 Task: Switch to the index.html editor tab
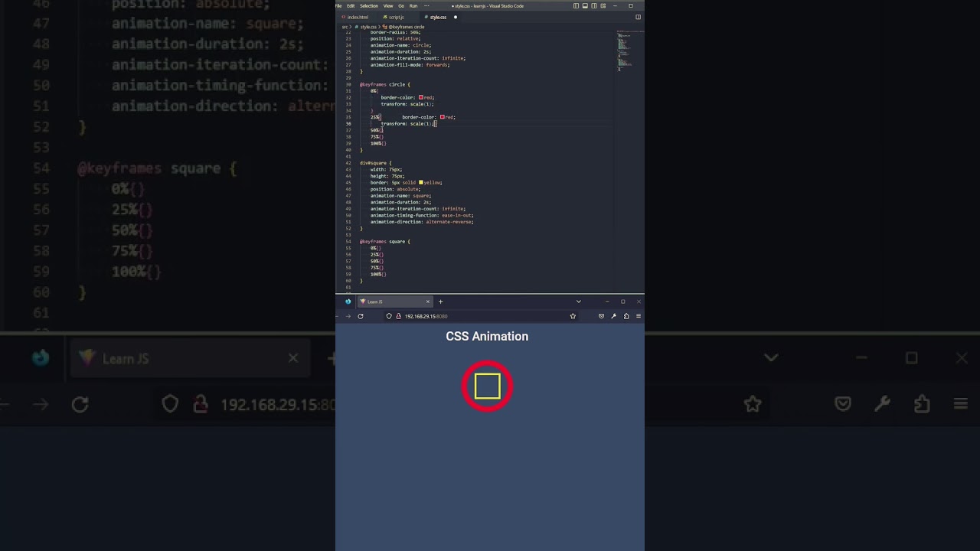357,17
